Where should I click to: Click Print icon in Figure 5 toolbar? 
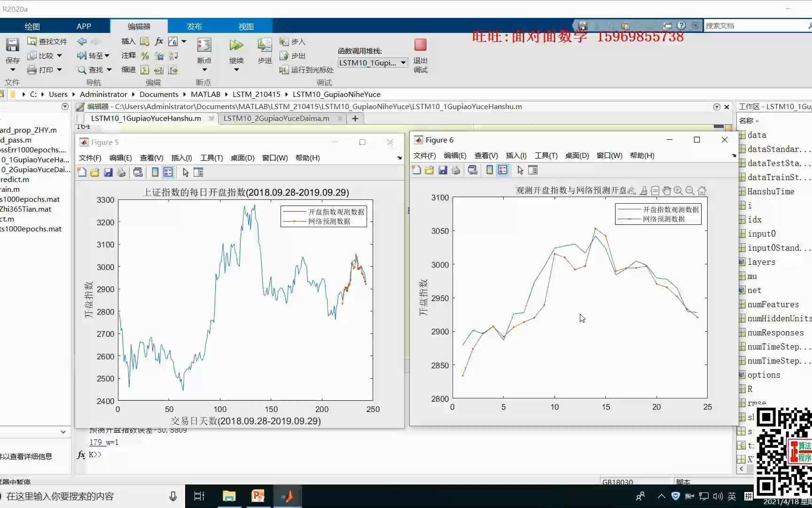click(x=121, y=172)
